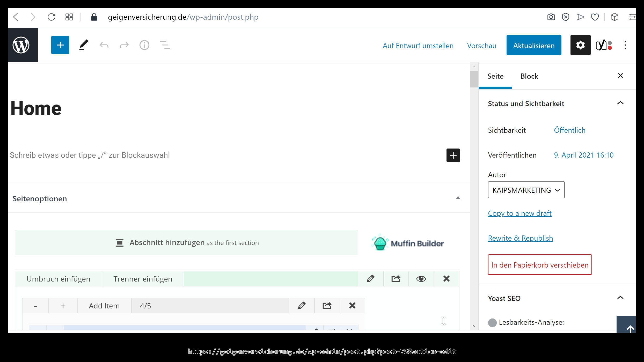Add a block with the black plus
The height and width of the screenshot is (362, 644).
click(x=453, y=155)
